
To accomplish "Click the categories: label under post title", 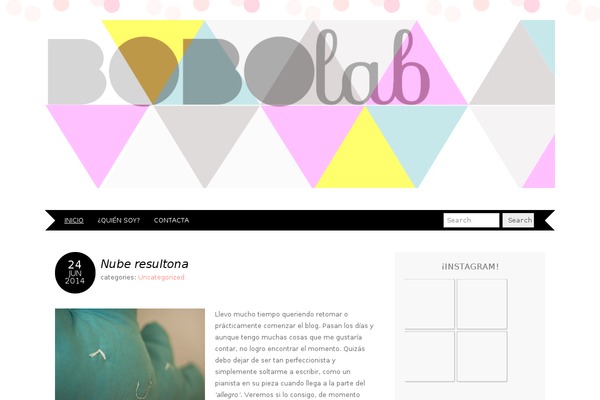I will coord(118,278).
